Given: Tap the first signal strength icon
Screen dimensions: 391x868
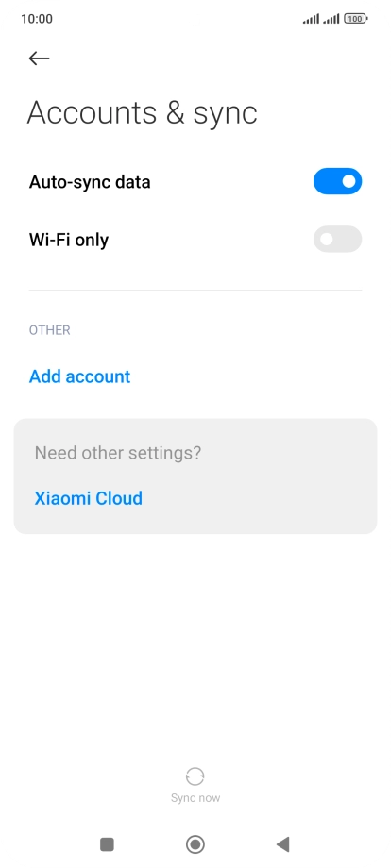Looking at the screenshot, I should pos(312,20).
